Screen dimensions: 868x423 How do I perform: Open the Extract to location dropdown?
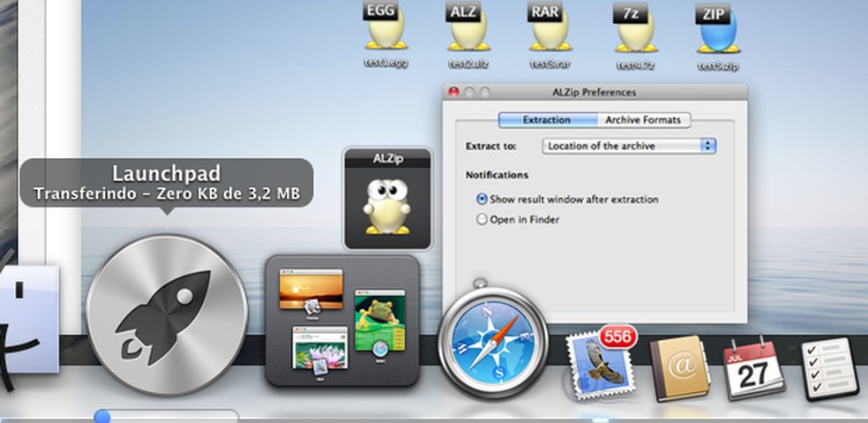click(630, 146)
